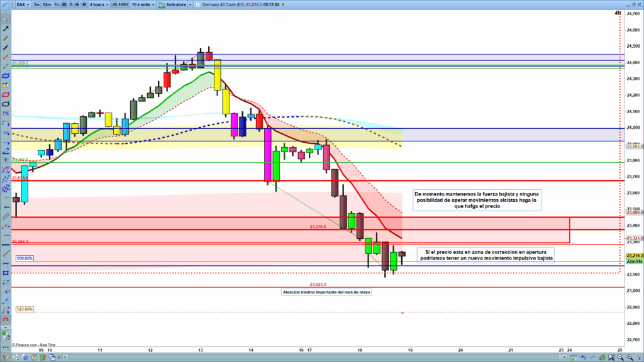644x362 pixels.
Task: Click the 20,100U units button
Action: click(x=121, y=4)
